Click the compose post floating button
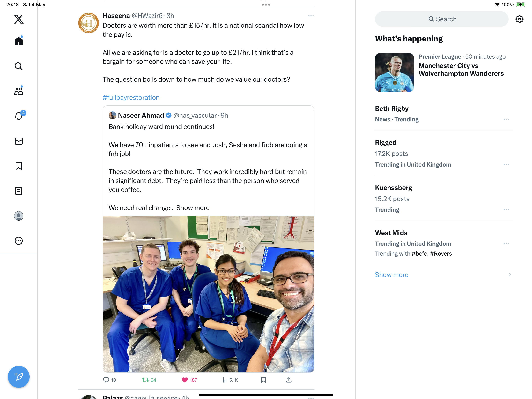 click(18, 377)
